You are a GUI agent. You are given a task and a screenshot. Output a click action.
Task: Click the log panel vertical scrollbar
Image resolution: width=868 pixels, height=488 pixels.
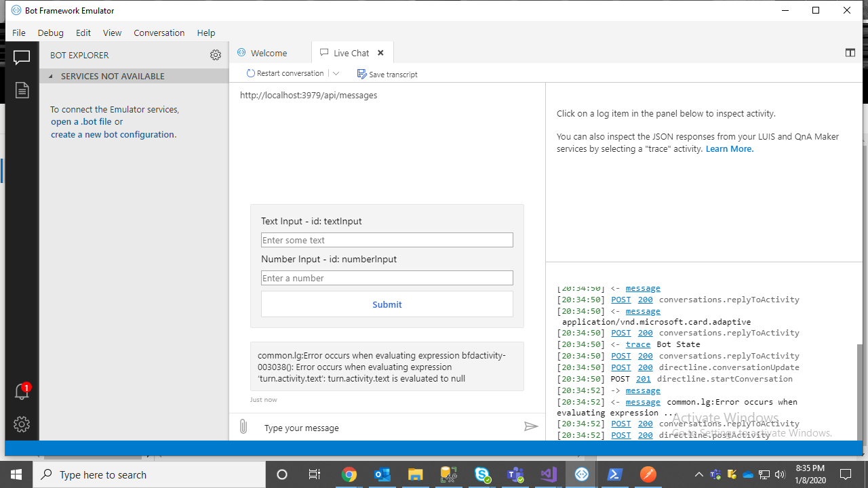tap(861, 391)
